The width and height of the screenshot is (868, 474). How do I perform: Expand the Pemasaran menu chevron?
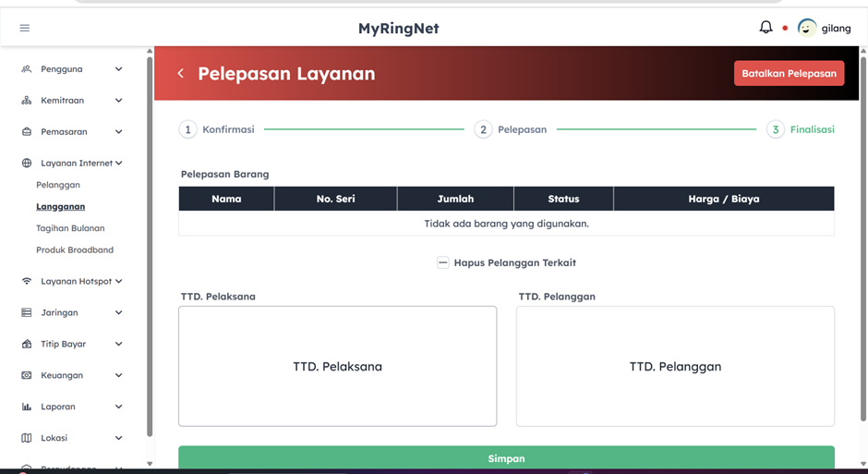(118, 132)
